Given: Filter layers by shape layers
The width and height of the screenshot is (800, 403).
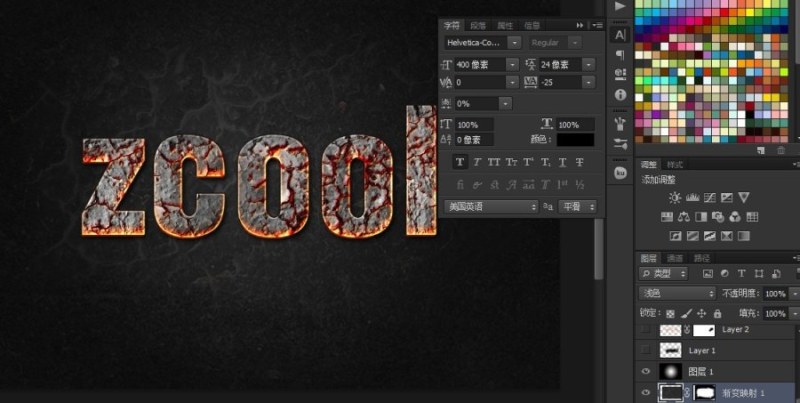Looking at the screenshot, I should pyautogui.click(x=759, y=273).
